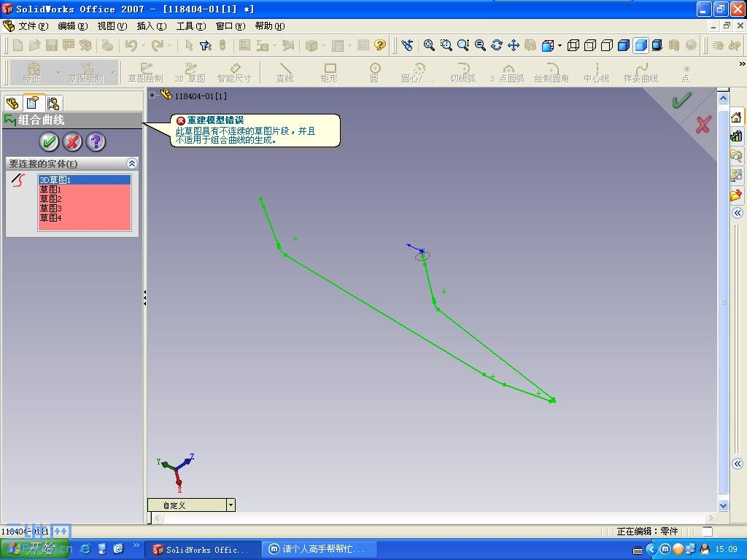Click the 开始 Start button

(x=35, y=549)
